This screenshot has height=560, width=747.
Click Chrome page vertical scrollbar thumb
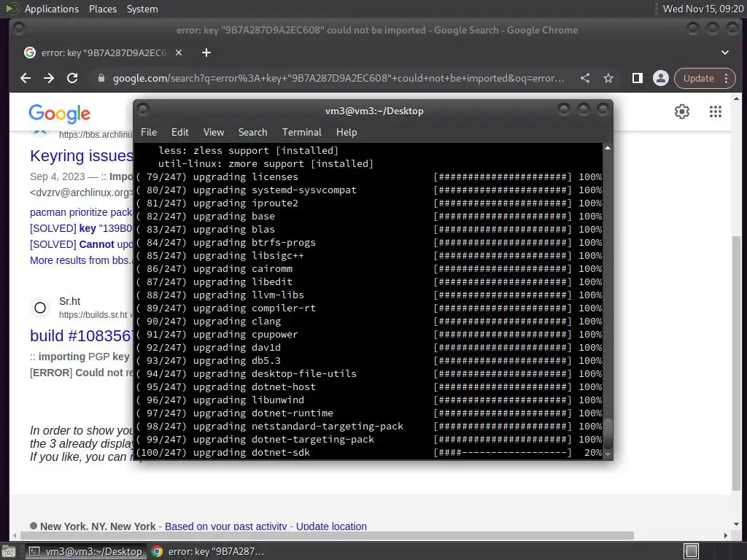coord(736,363)
